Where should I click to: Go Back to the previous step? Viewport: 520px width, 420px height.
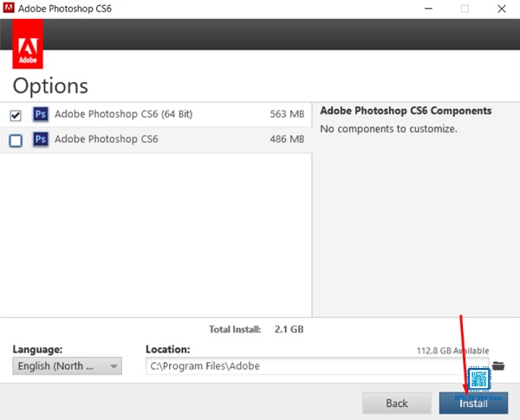pyautogui.click(x=397, y=403)
